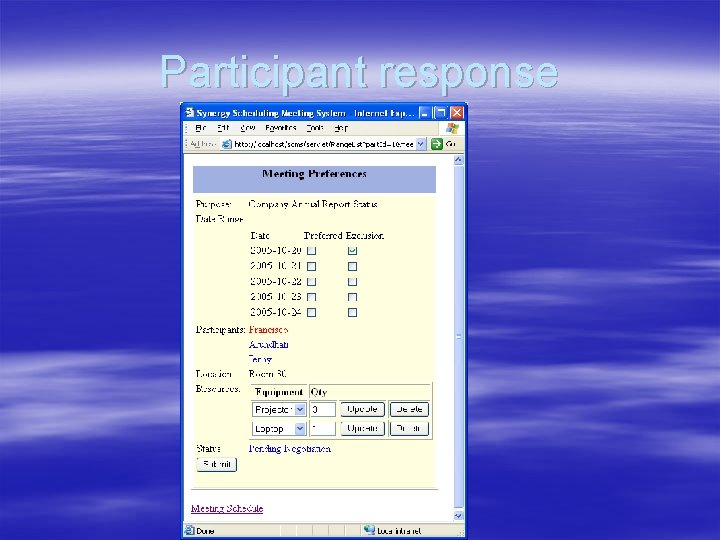The width and height of the screenshot is (720, 540).
Task: Open the Meeting Schedule link
Action: pos(227,508)
